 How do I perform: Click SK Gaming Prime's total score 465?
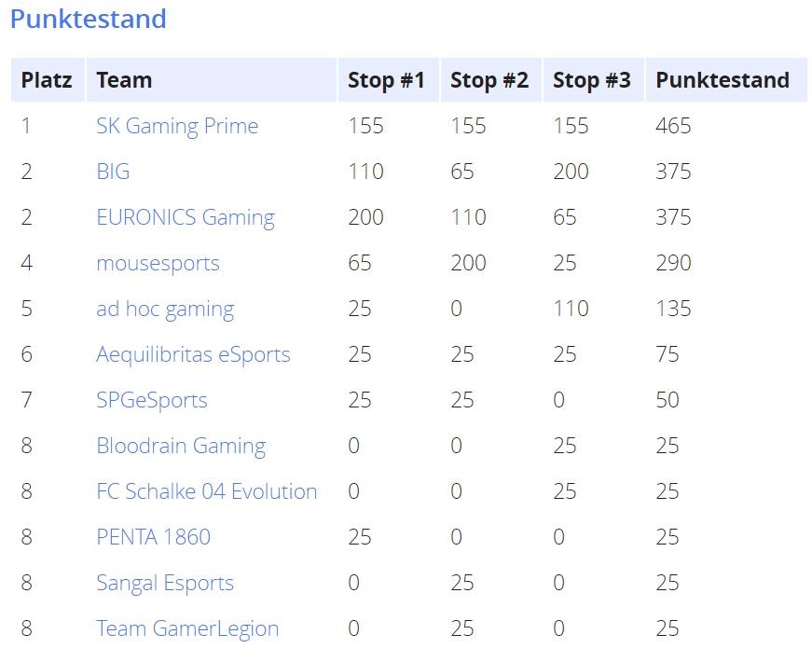pos(673,126)
